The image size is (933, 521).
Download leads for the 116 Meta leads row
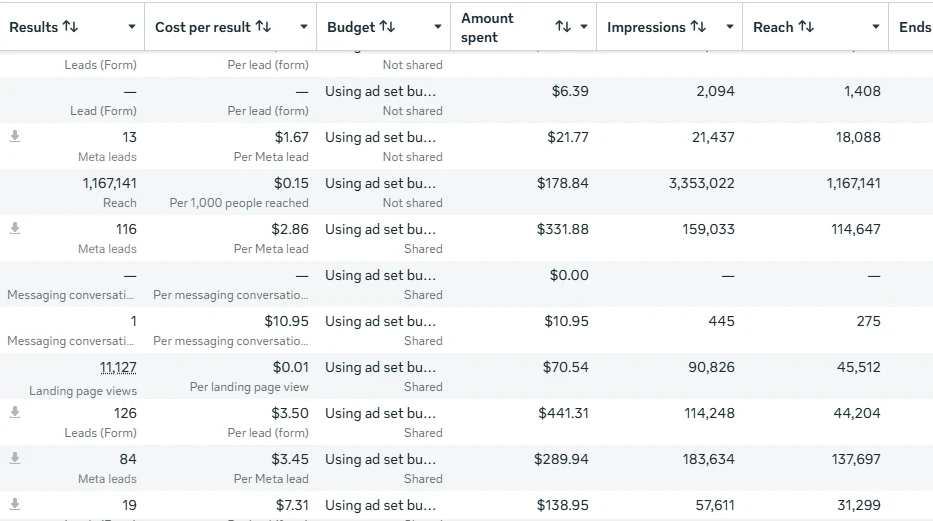[x=15, y=228]
